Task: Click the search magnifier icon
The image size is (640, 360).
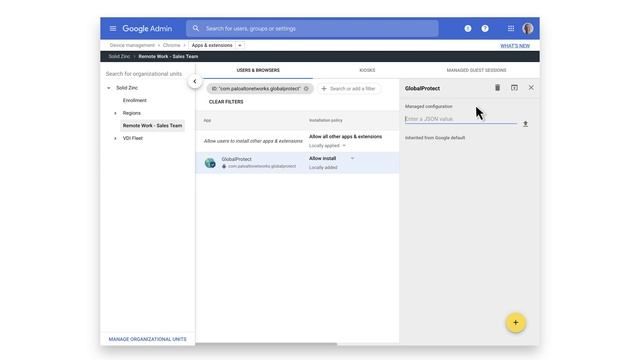Action: pos(196,29)
